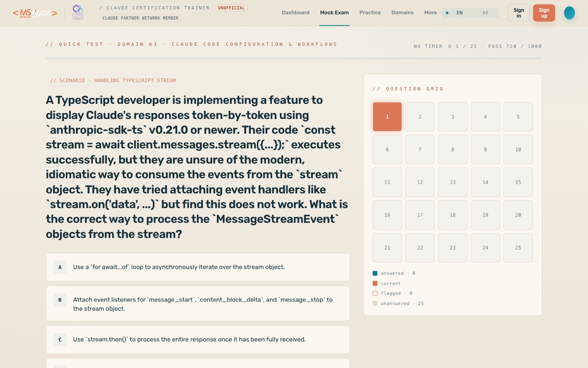The width and height of the screenshot is (588, 368).
Task: Click the Sign up button
Action: pos(544,13)
